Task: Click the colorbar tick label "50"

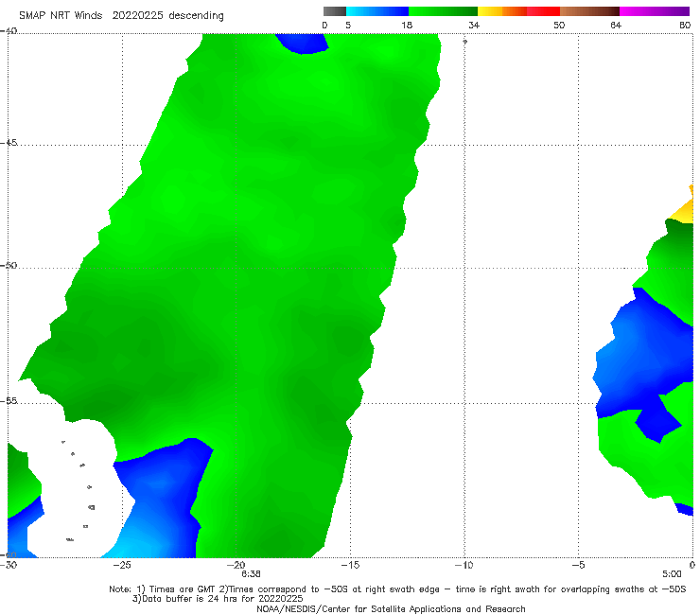Action: [559, 25]
